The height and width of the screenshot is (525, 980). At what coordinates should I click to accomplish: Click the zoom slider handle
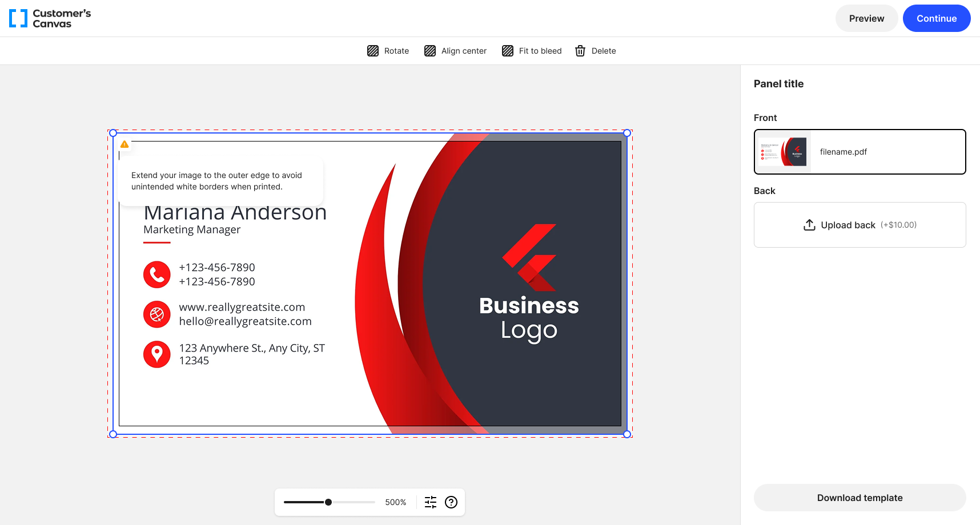coord(328,502)
